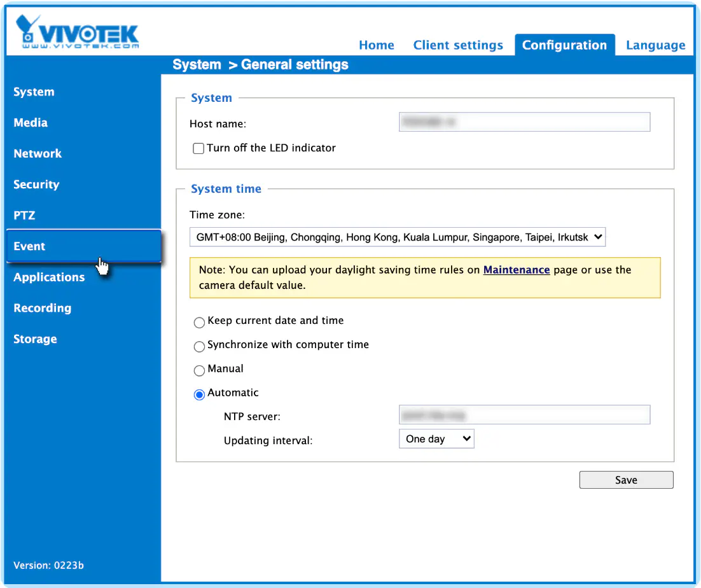
Task: Select Synchronize with computer time
Action: (x=199, y=347)
